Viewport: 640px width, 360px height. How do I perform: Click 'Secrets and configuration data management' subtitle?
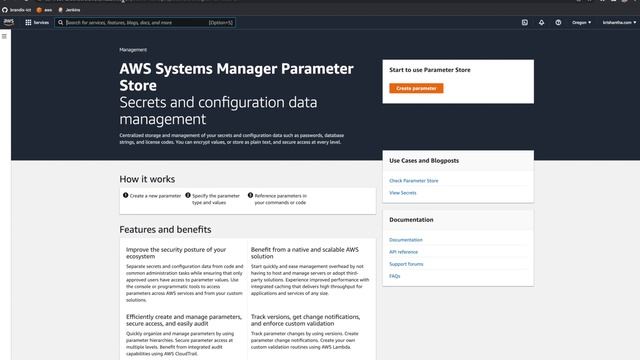click(218, 111)
